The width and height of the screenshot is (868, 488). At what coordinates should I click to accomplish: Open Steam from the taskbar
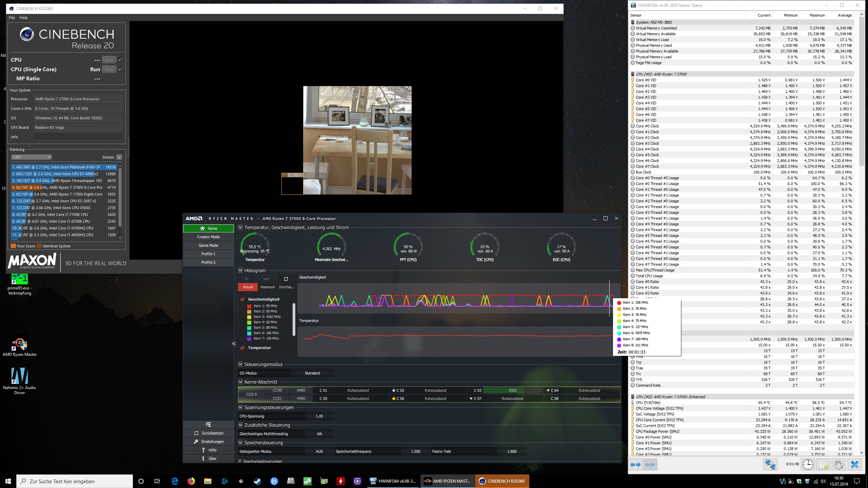pyautogui.click(x=257, y=481)
